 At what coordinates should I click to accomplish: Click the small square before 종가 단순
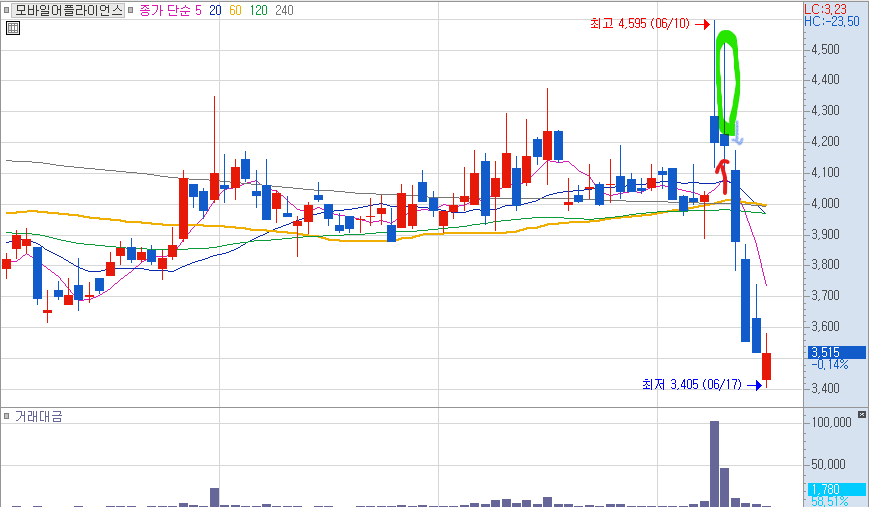[x=131, y=10]
